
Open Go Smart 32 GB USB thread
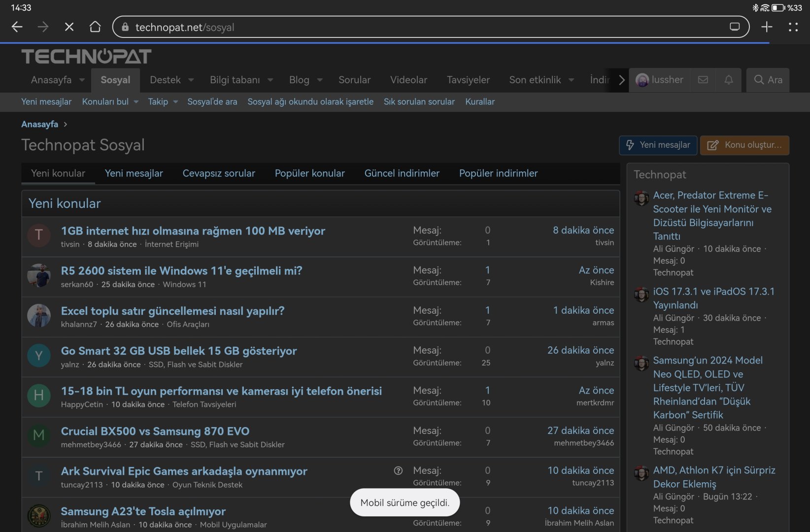click(x=179, y=351)
